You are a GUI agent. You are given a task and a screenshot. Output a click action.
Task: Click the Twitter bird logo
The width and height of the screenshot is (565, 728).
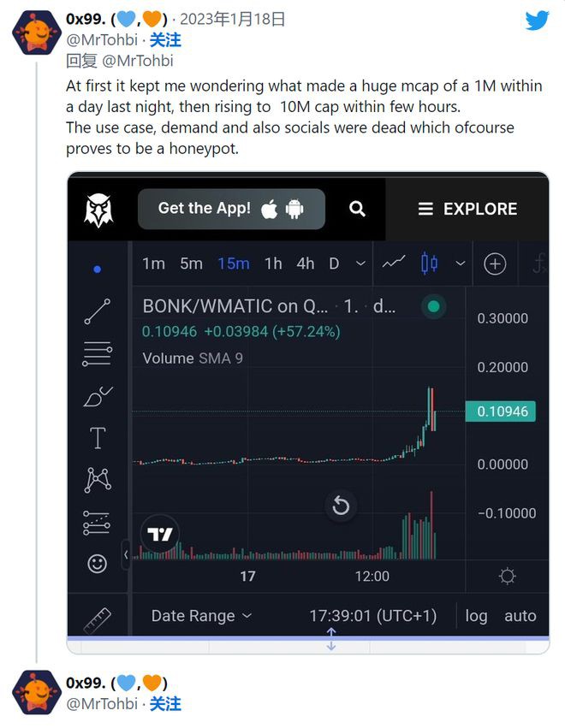pyautogui.click(x=536, y=21)
